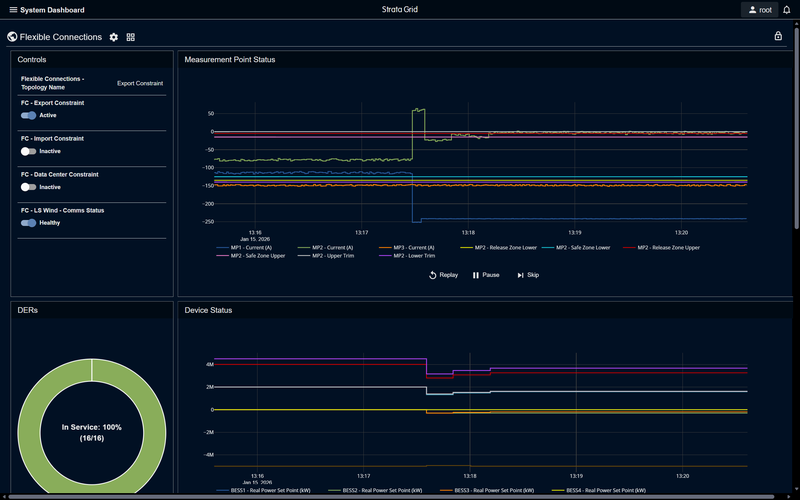Open the root user account menu
Viewport: 800px width, 500px height.
pyautogui.click(x=759, y=10)
